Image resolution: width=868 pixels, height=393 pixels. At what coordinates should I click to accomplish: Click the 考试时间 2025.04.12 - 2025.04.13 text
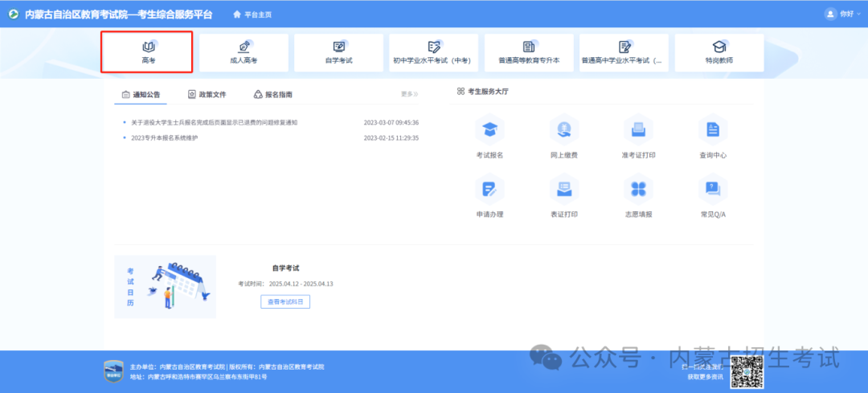click(285, 284)
